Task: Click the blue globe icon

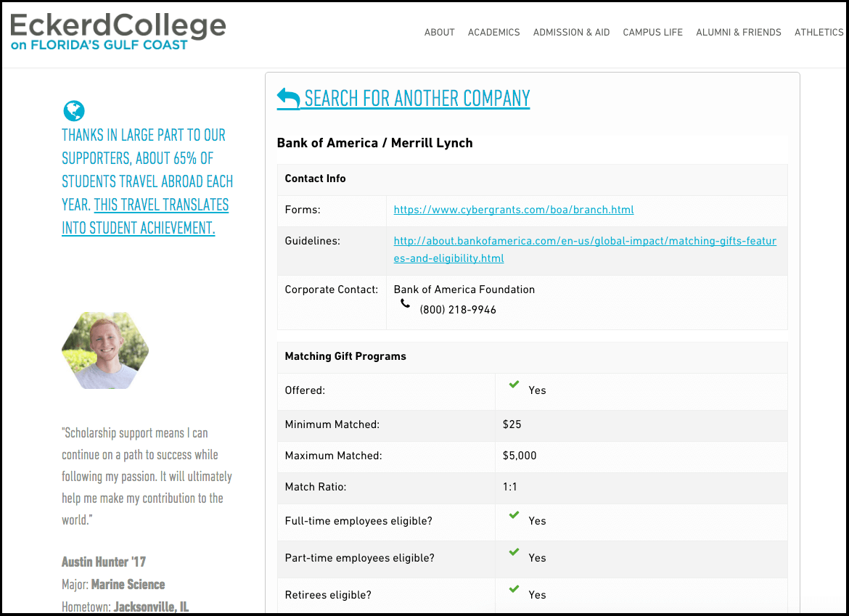Action: coord(73,111)
